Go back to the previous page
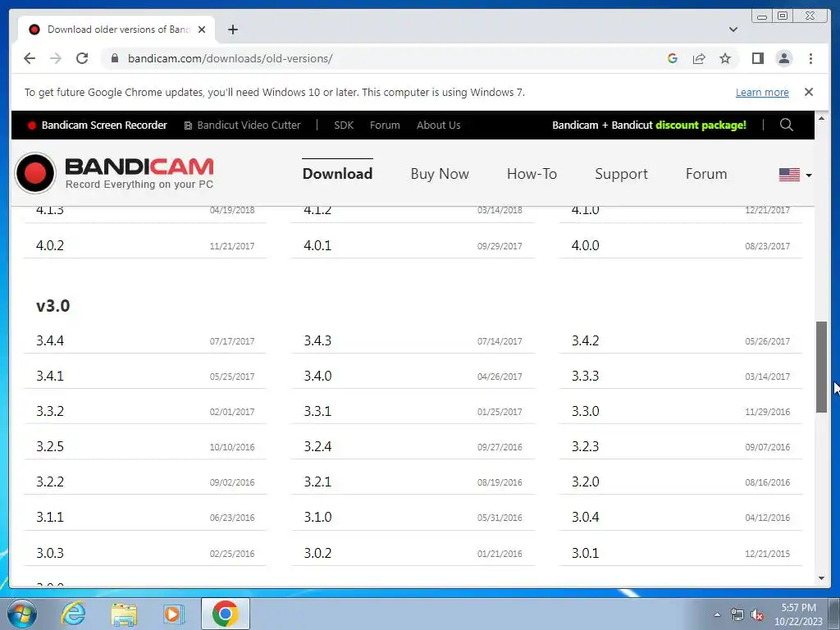The height and width of the screenshot is (630, 840). (x=30, y=58)
